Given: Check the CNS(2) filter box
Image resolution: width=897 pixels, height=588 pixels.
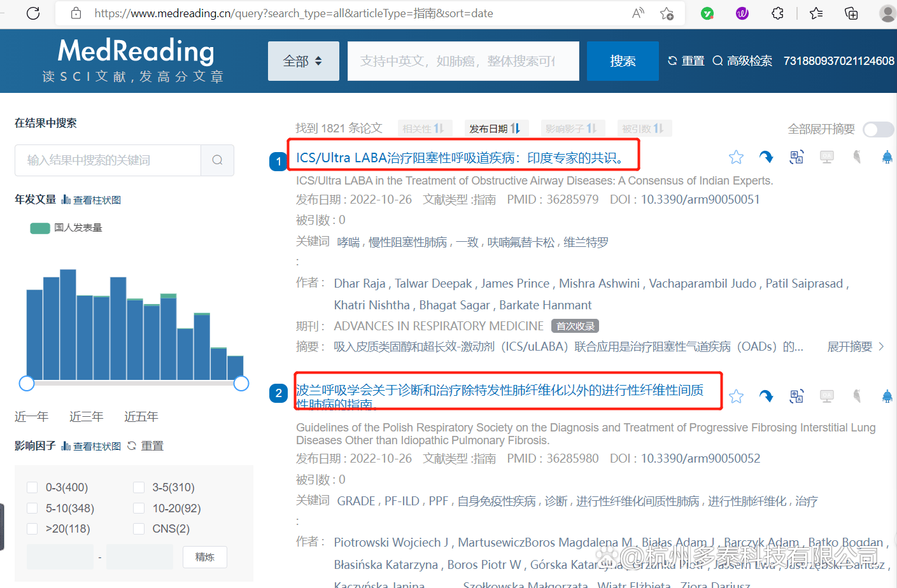Looking at the screenshot, I should [139, 529].
